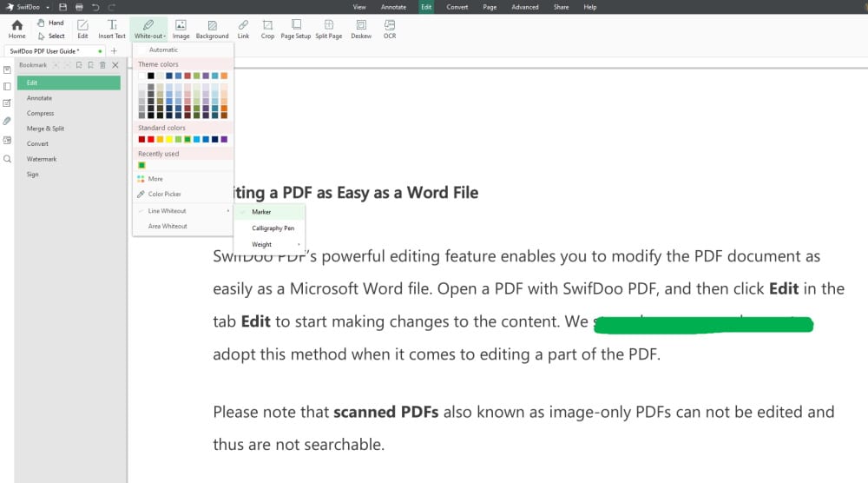Image resolution: width=868 pixels, height=483 pixels.
Task: Close the Bookmark panel
Action: click(115, 65)
